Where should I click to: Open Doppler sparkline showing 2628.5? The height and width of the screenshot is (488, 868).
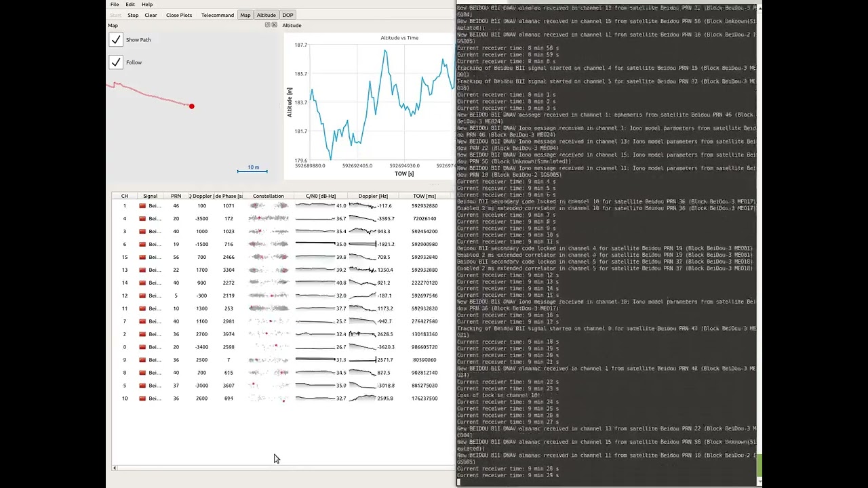point(362,334)
